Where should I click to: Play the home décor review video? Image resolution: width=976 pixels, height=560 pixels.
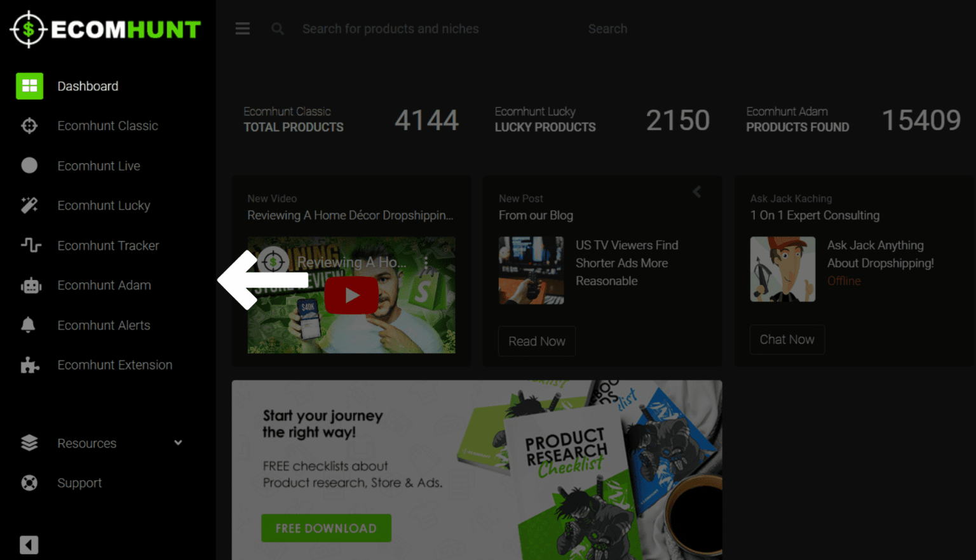pyautogui.click(x=351, y=295)
